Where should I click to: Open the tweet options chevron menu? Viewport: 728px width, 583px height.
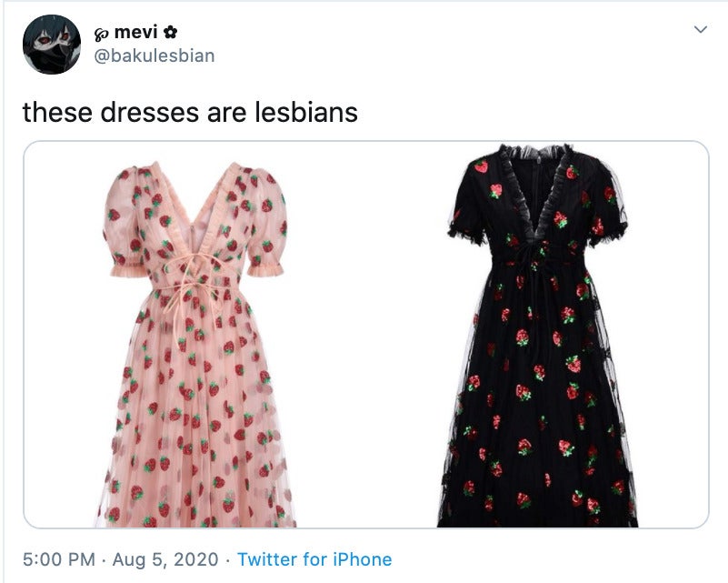700,30
